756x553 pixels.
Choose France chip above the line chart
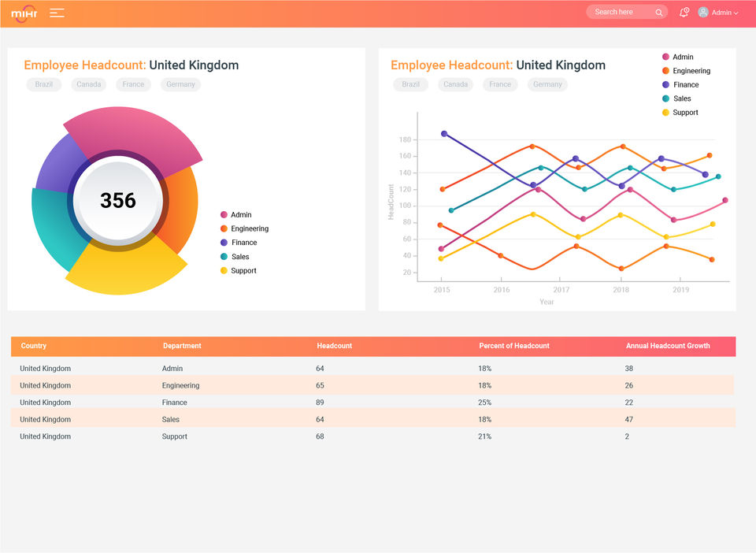pos(500,84)
